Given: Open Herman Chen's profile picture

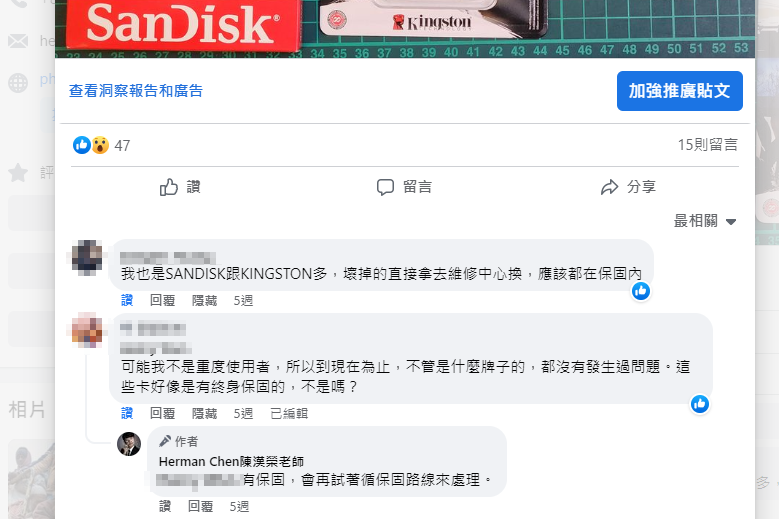Looking at the screenshot, I should (129, 444).
